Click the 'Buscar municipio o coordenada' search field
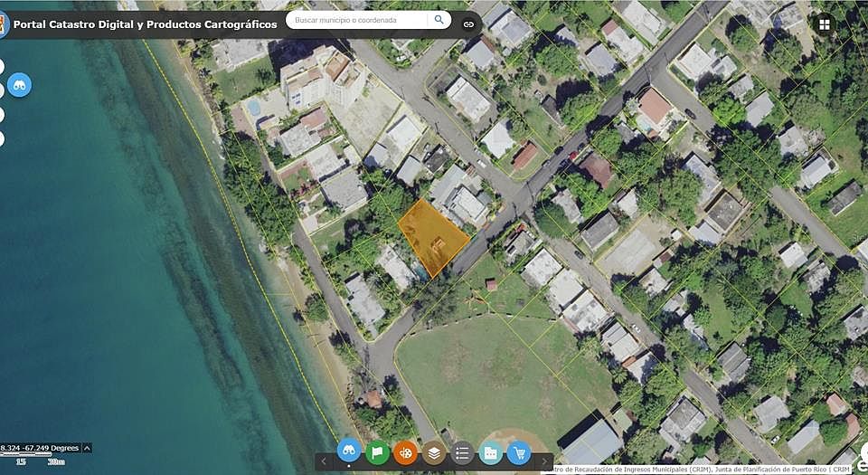868x475 pixels. point(360,19)
